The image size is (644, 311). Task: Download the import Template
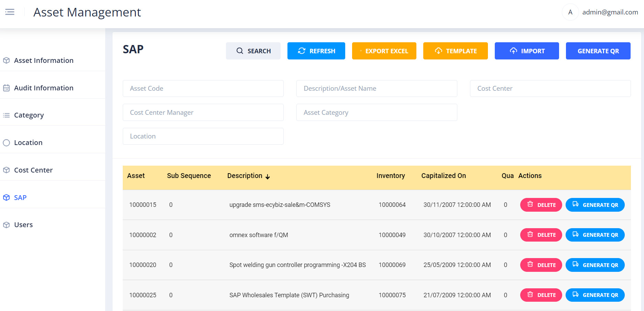pos(456,51)
